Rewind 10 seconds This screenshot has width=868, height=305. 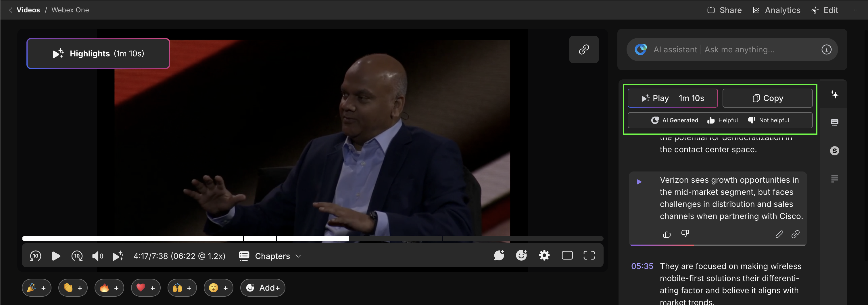pyautogui.click(x=35, y=256)
